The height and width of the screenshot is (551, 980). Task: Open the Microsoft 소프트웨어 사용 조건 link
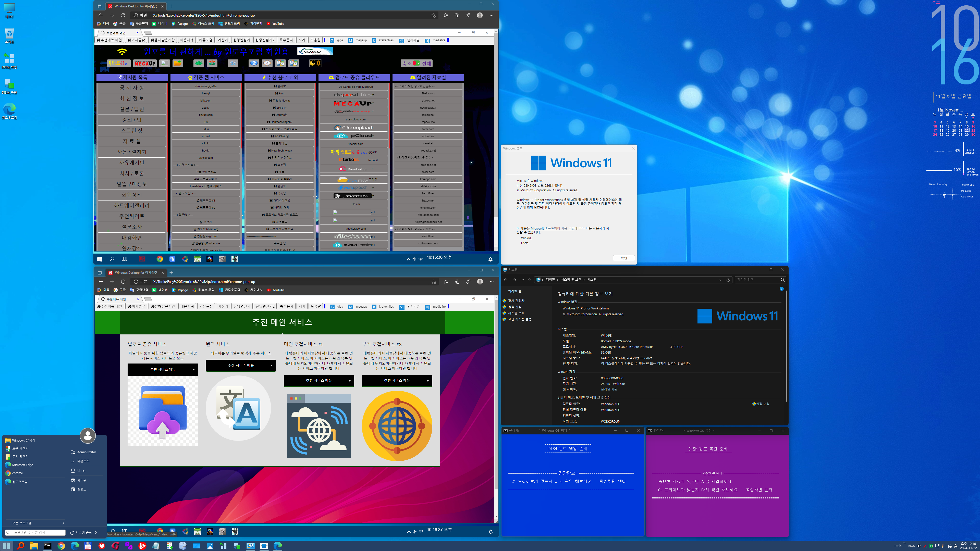tap(552, 229)
